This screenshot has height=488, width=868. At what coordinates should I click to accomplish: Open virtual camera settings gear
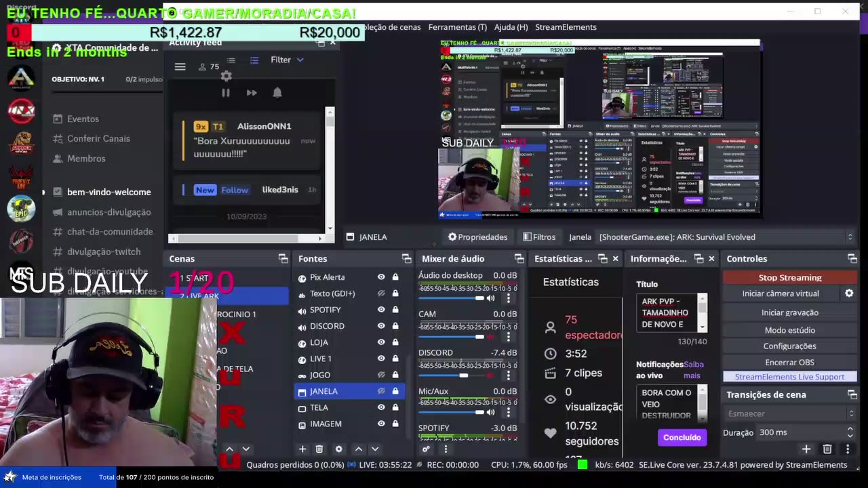coord(849,293)
